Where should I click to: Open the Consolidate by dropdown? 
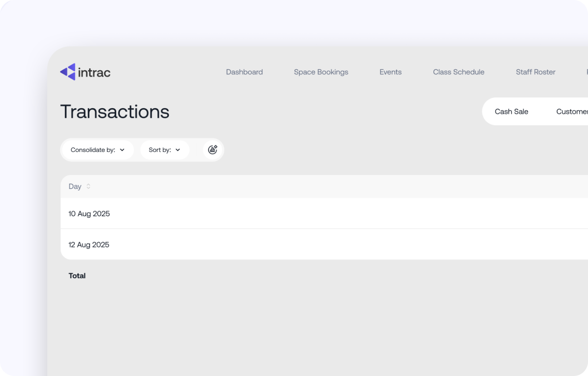pyautogui.click(x=97, y=150)
